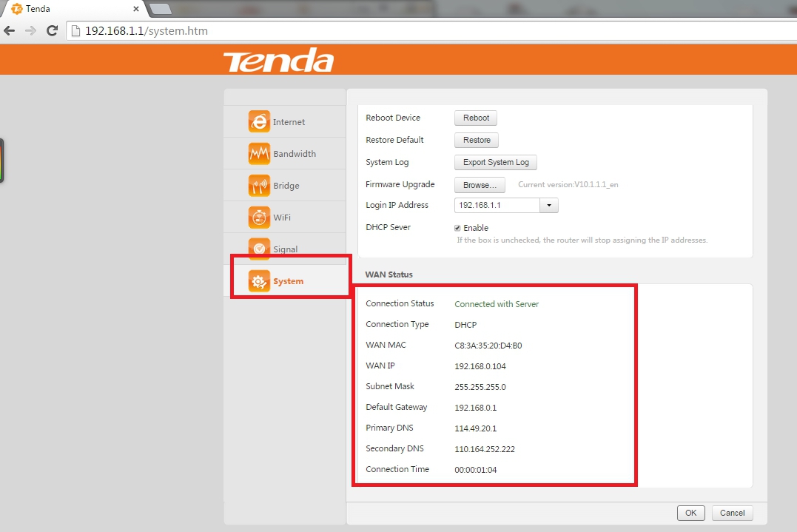Click secondary DNS value 110.164.252.222

pyautogui.click(x=485, y=450)
